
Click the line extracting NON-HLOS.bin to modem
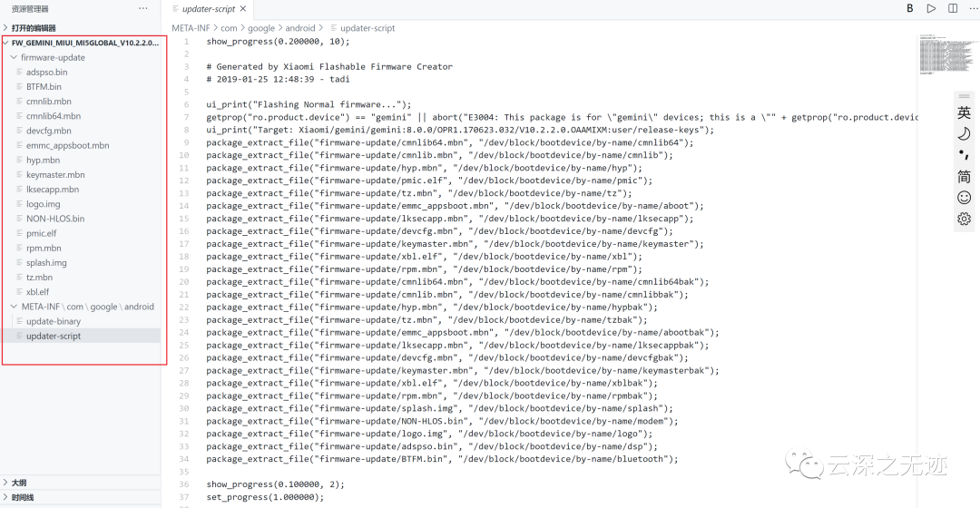click(442, 421)
